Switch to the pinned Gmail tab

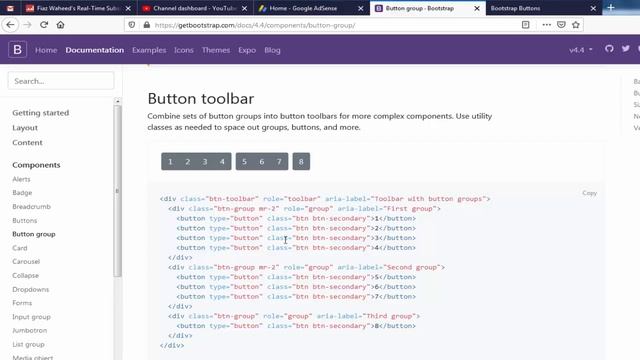10,8
